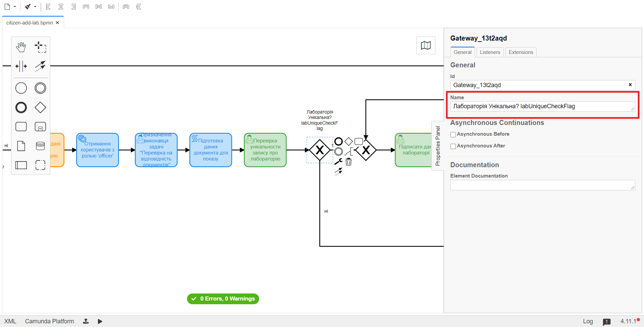Activate the global connect tool
This screenshot has width=644, height=327.
pyautogui.click(x=40, y=66)
